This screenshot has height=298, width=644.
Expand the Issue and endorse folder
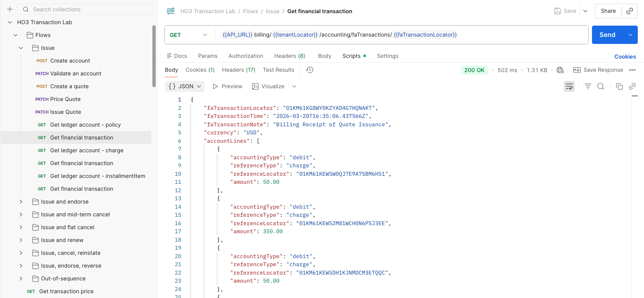(21, 202)
